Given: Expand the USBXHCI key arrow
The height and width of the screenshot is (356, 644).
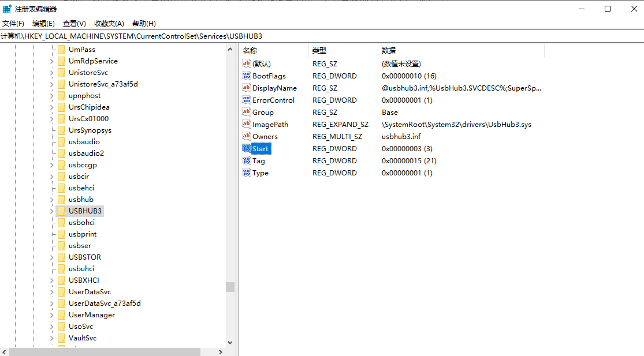Looking at the screenshot, I should (51, 280).
